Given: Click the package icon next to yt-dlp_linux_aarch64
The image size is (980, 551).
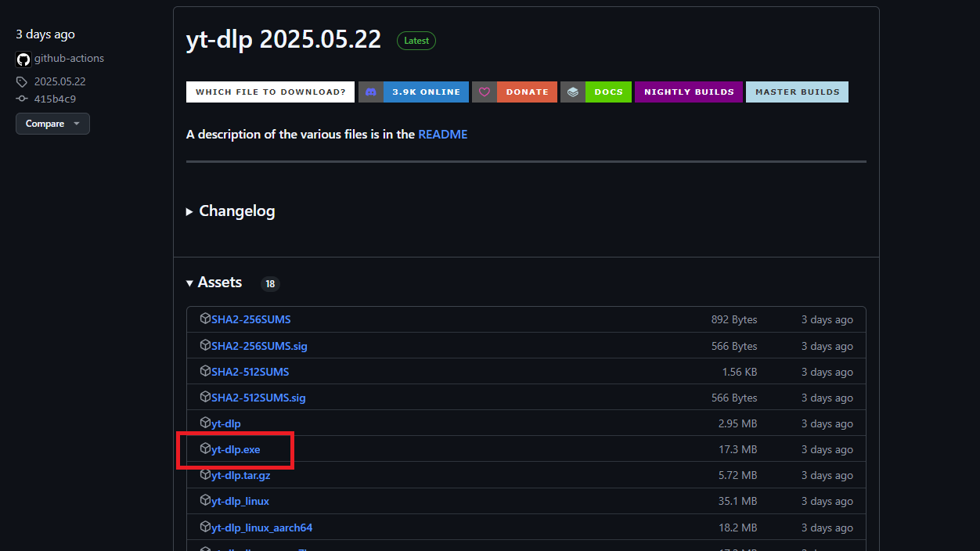Looking at the screenshot, I should coord(205,527).
